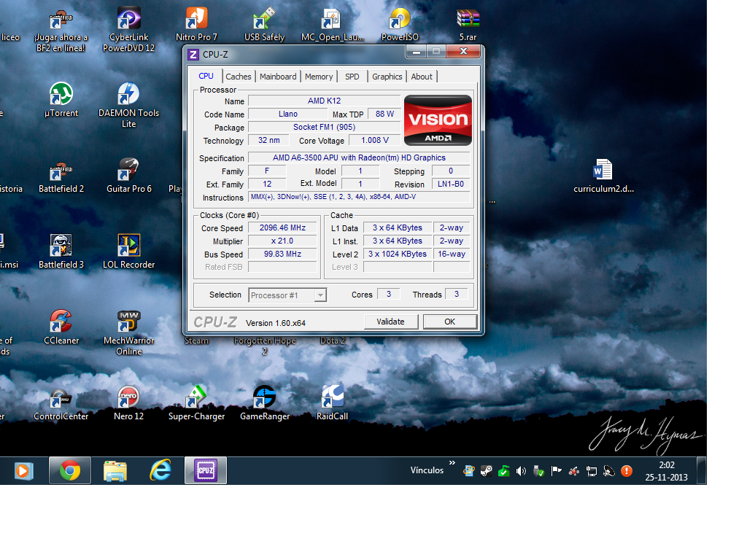
Task: Switch to the Memory tab
Action: click(x=319, y=77)
